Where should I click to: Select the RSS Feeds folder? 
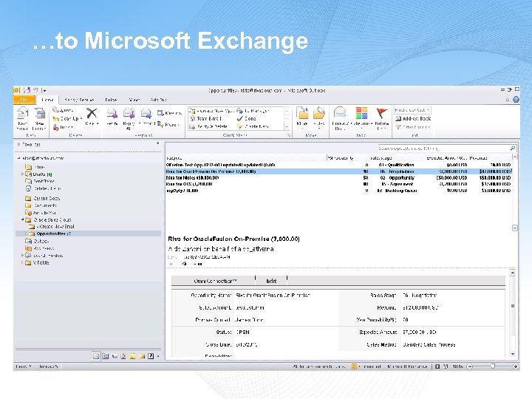pos(40,248)
